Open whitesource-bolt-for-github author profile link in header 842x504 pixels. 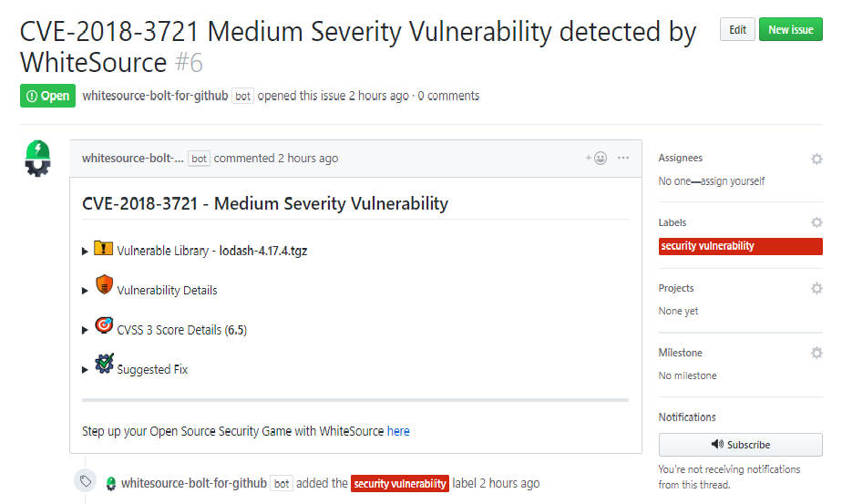pyautogui.click(x=155, y=96)
